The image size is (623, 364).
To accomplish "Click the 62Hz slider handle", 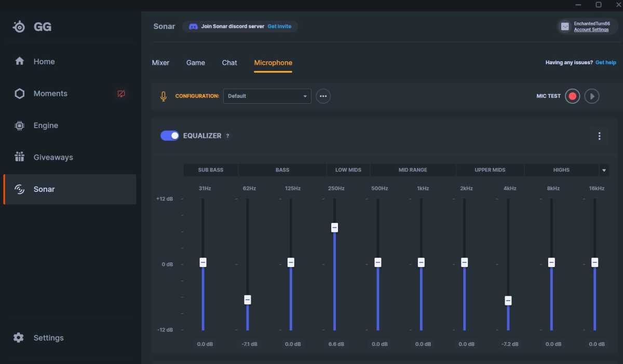I will click(248, 300).
